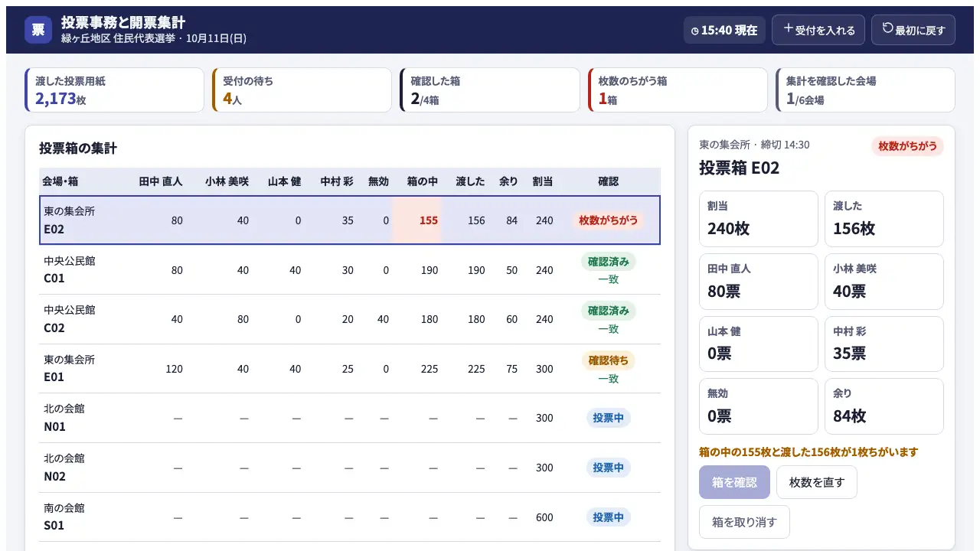
Task: Click the 山本 健 0票 tile
Action: coord(759,344)
